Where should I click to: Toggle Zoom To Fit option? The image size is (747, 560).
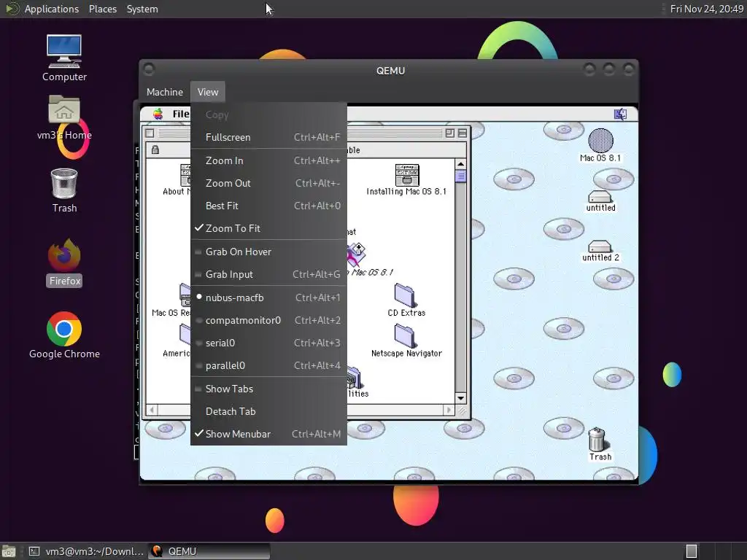pyautogui.click(x=268, y=228)
